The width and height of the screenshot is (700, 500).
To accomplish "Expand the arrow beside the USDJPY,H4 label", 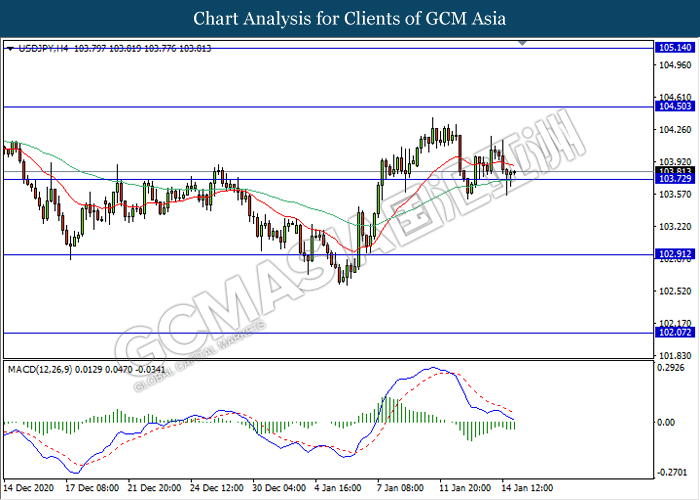I will (9, 47).
